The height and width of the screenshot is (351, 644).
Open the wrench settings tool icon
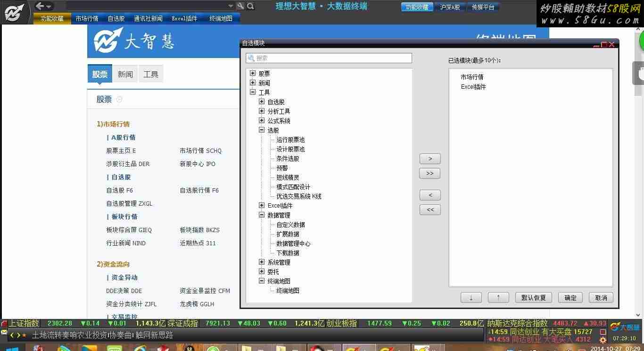pyautogui.click(x=240, y=6)
